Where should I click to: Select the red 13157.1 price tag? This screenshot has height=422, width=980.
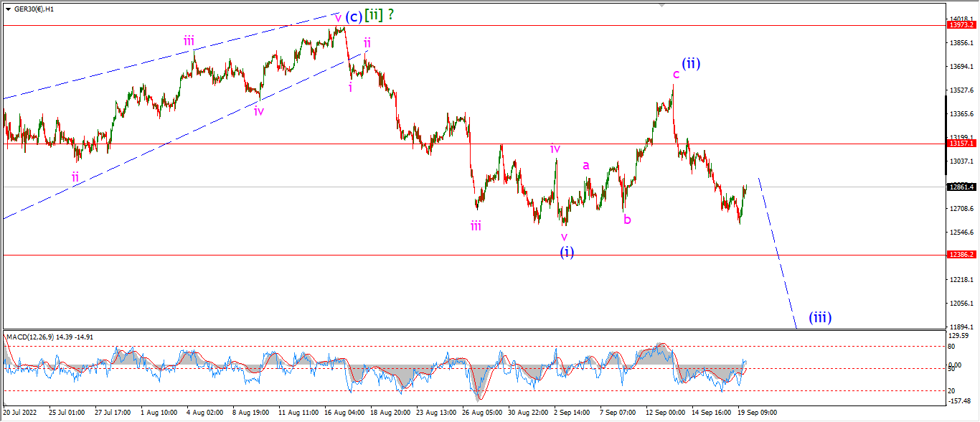pyautogui.click(x=961, y=144)
